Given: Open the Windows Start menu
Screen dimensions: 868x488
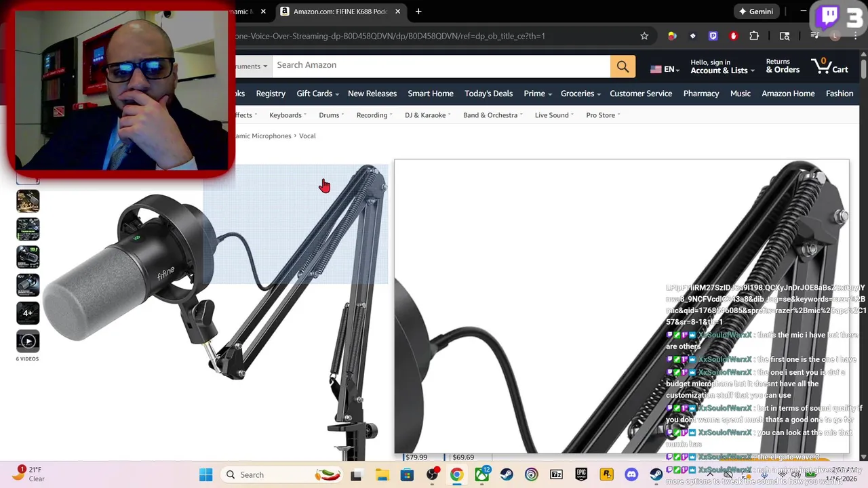Looking at the screenshot, I should tap(205, 474).
